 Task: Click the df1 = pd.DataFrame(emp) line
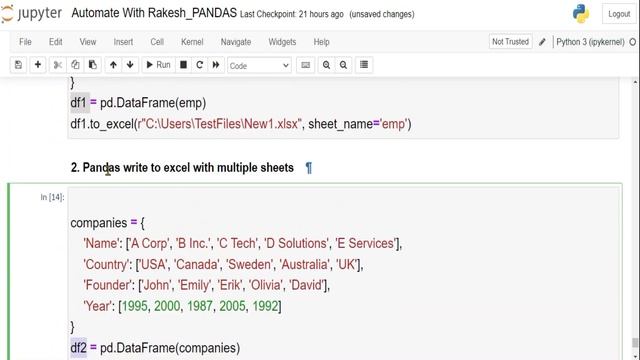tap(138, 103)
